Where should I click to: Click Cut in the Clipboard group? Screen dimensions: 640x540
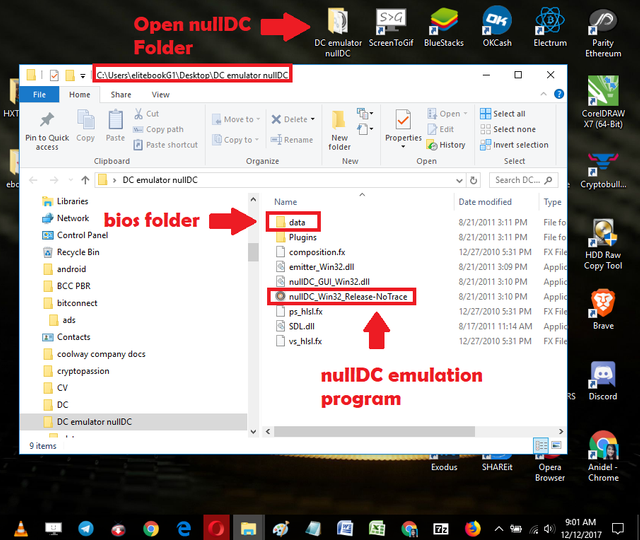point(147,113)
